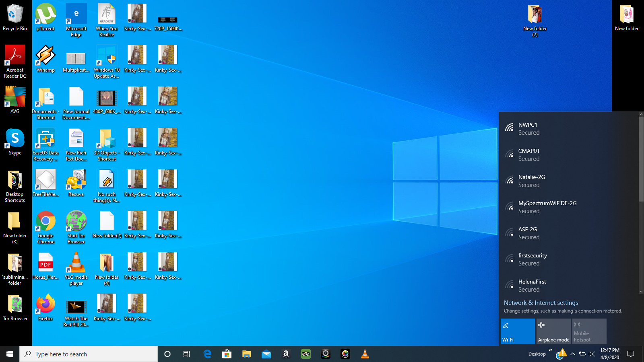Choose the Natalie-2G wireless network
This screenshot has width=644, height=362.
coord(569,181)
